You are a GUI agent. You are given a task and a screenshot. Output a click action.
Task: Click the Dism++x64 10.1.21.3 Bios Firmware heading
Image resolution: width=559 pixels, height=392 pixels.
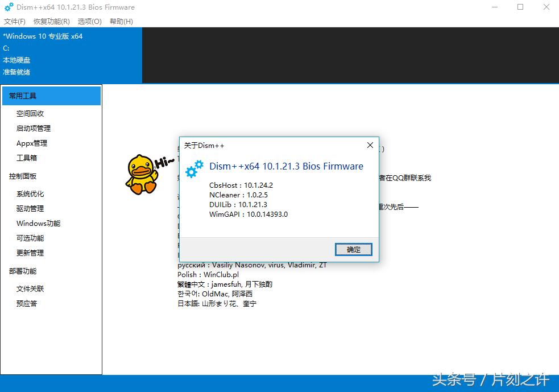(x=286, y=166)
